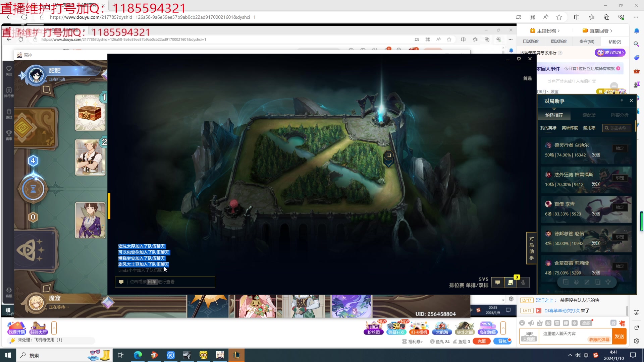The height and width of the screenshot is (362, 644).
Task: Open the 任务大厅 icon
Action: [x=39, y=328]
